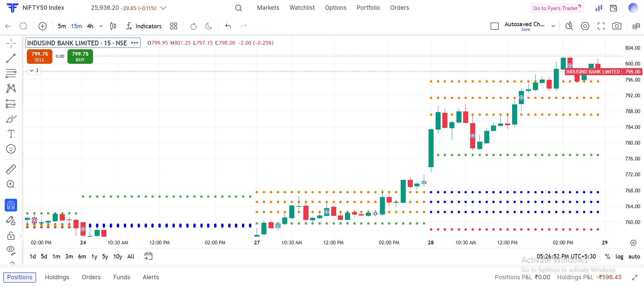The width and height of the screenshot is (644, 287).
Task: Toggle percent scale mode
Action: pos(607,256)
